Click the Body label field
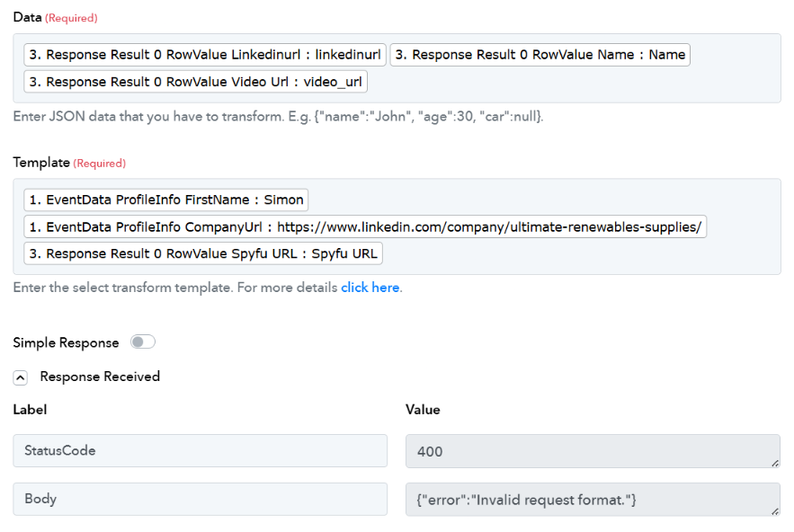Image resolution: width=794 pixels, height=532 pixels. click(200, 500)
